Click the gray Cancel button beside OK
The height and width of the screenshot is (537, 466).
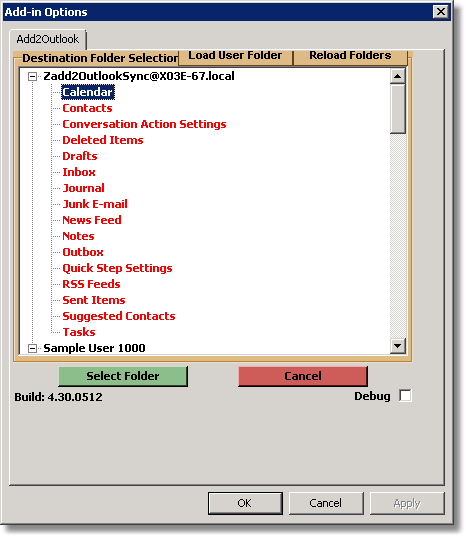tap(326, 503)
